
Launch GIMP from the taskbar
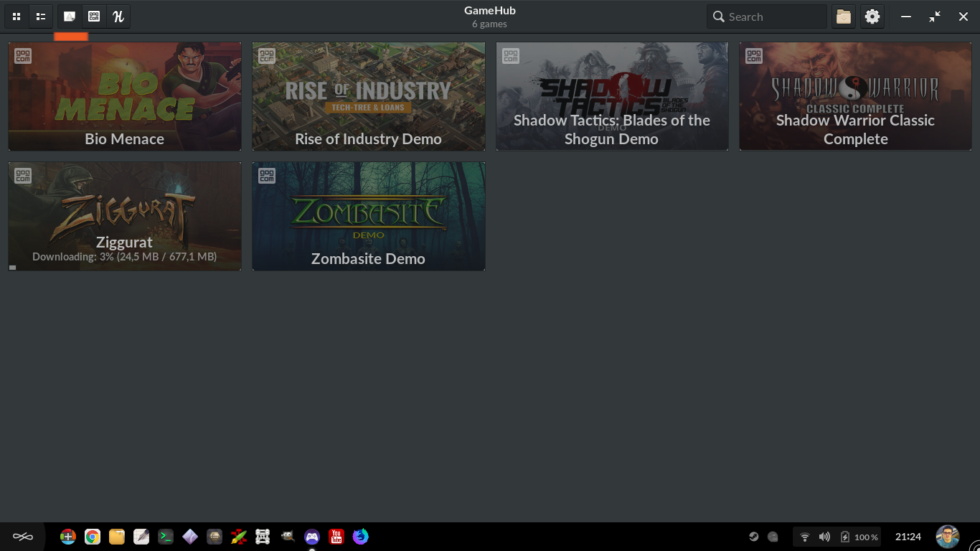coord(288,536)
